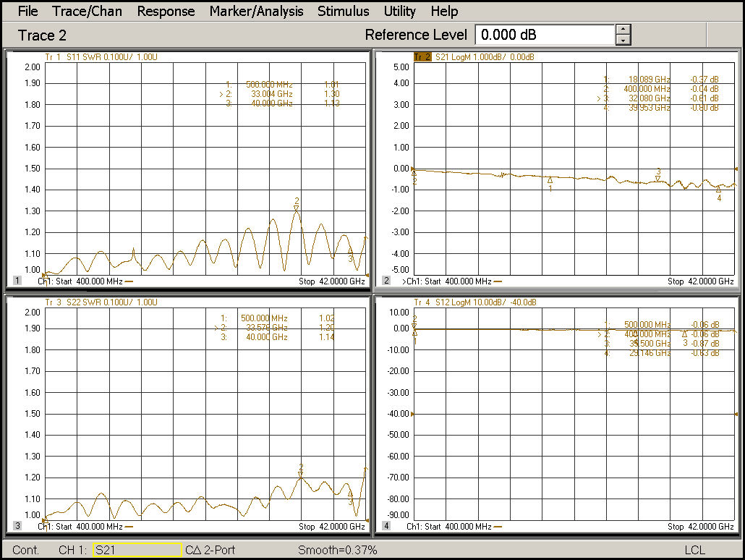
Task: Click marker 2 triangle on the S11 SWR trace
Action: click(296, 209)
